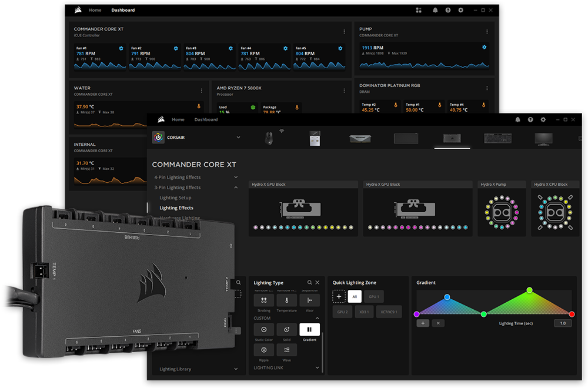Choose the Static Color lighting effect
This screenshot has height=388, width=588.
[264, 330]
